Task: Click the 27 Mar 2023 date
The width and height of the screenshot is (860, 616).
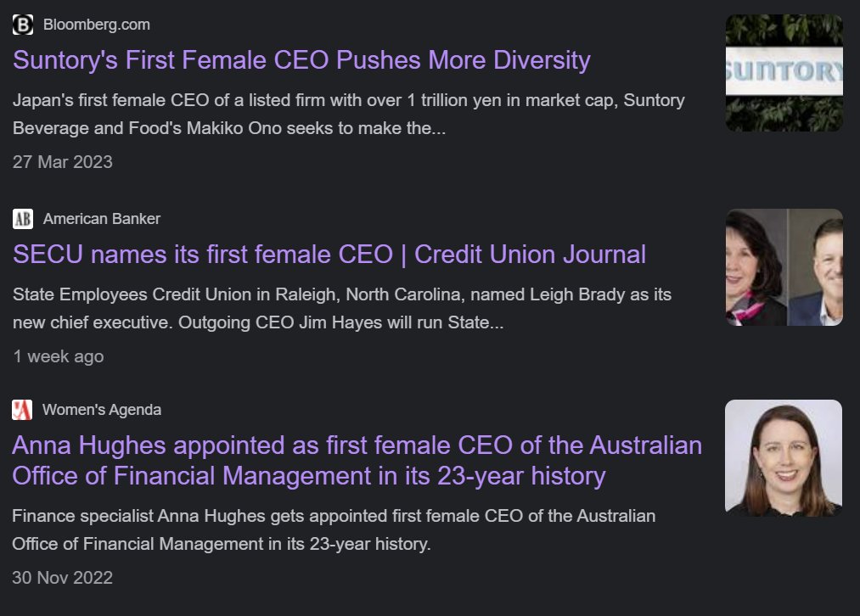Action: point(62,162)
